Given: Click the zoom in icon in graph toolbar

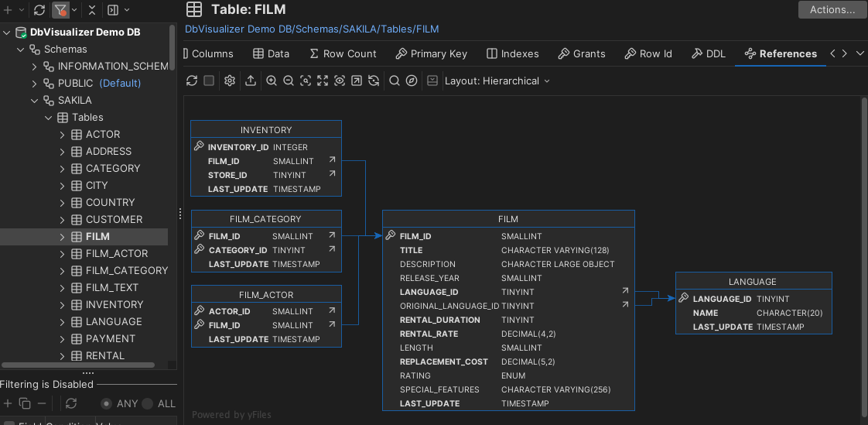Looking at the screenshot, I should tap(272, 81).
